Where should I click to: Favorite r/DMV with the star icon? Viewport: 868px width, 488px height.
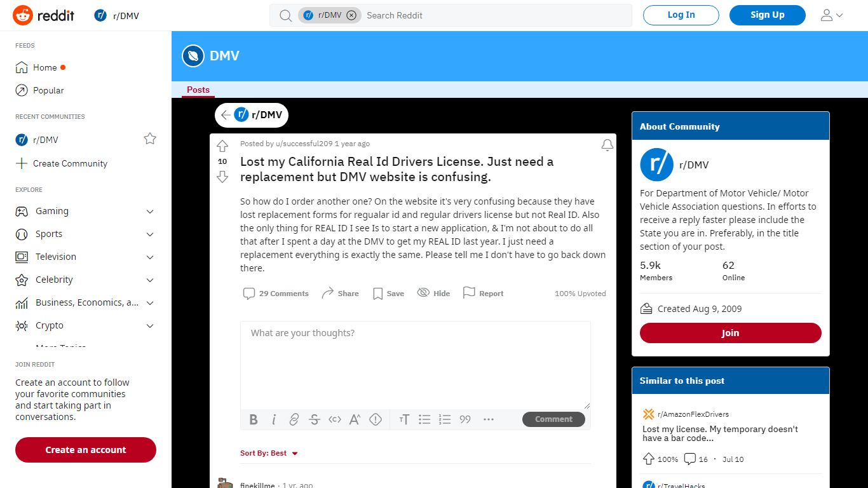150,139
